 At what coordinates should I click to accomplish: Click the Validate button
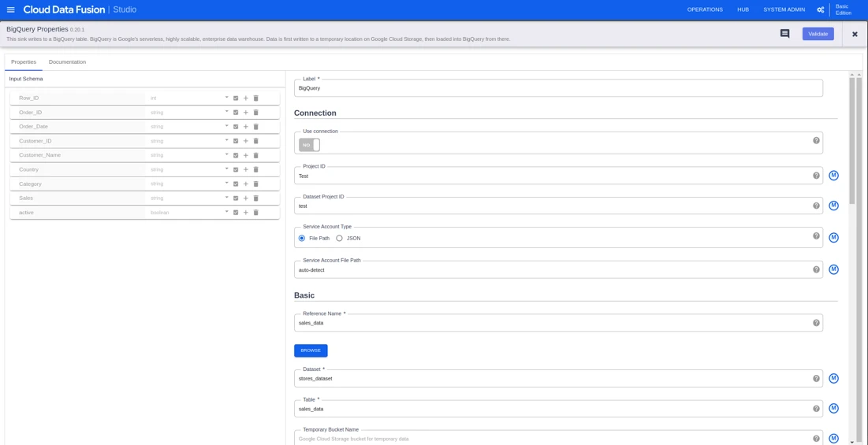[818, 34]
